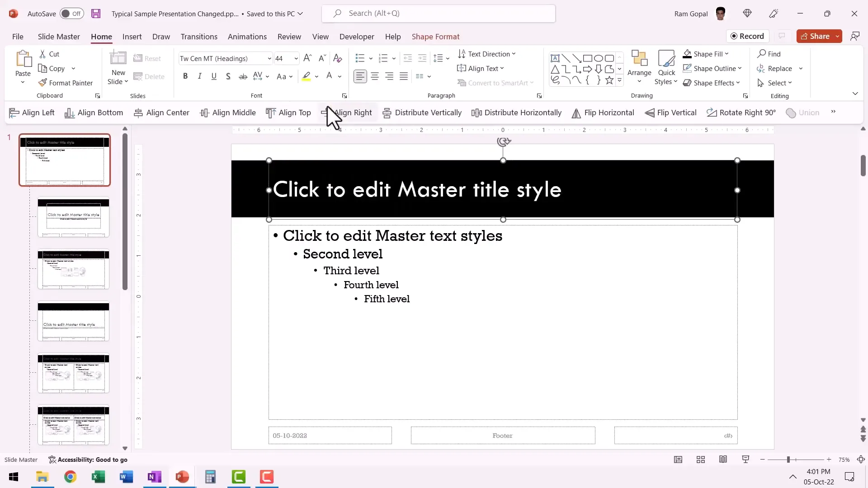Open Reading View from status bar
This screenshot has height=488, width=868.
(x=723, y=460)
